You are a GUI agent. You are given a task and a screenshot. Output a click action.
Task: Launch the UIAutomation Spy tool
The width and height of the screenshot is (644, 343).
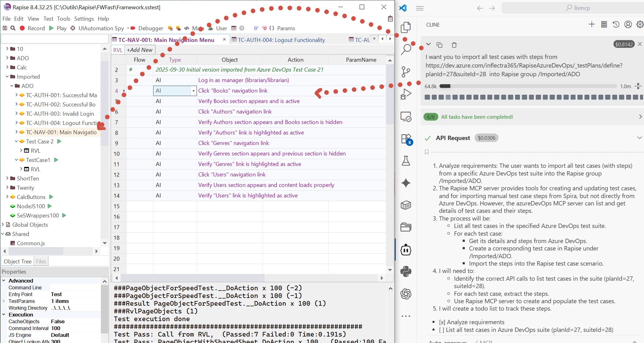coord(97,28)
